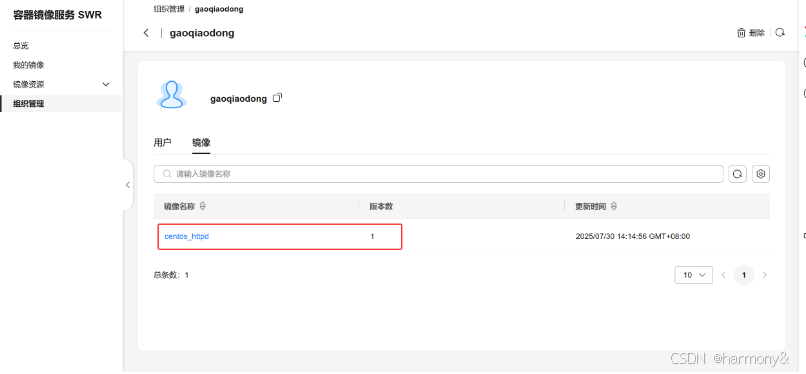Screen dimensions: 806x374
Task: Refresh the image list beside search box
Action: [737, 174]
